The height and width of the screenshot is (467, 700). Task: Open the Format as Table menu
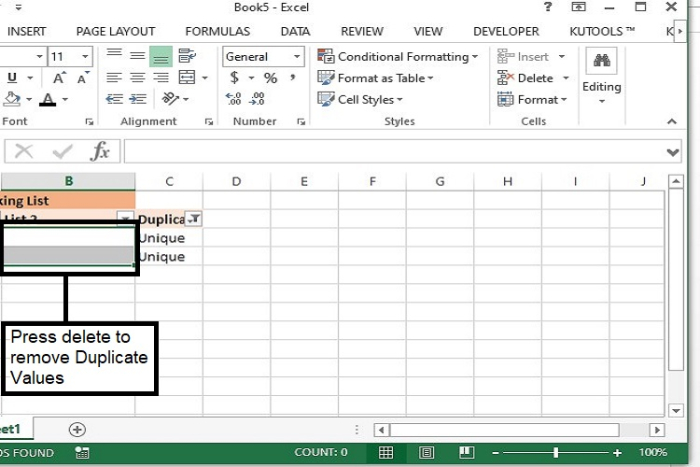375,78
